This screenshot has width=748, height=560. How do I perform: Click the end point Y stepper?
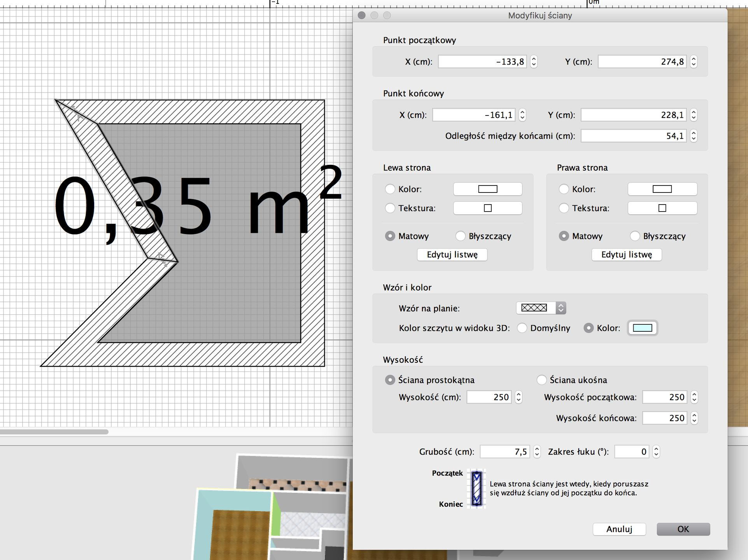tap(694, 115)
